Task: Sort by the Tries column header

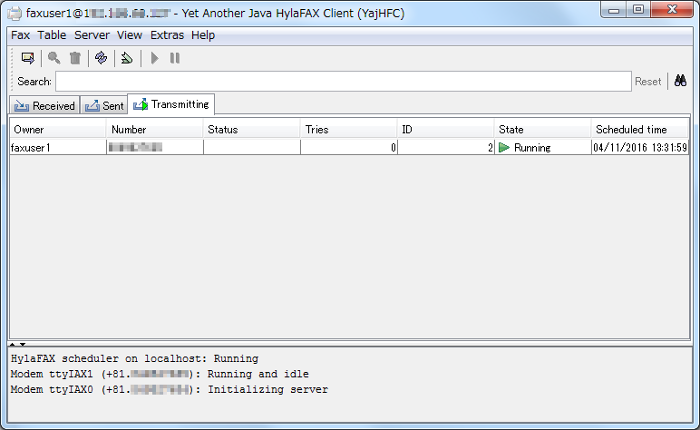Action: point(349,129)
